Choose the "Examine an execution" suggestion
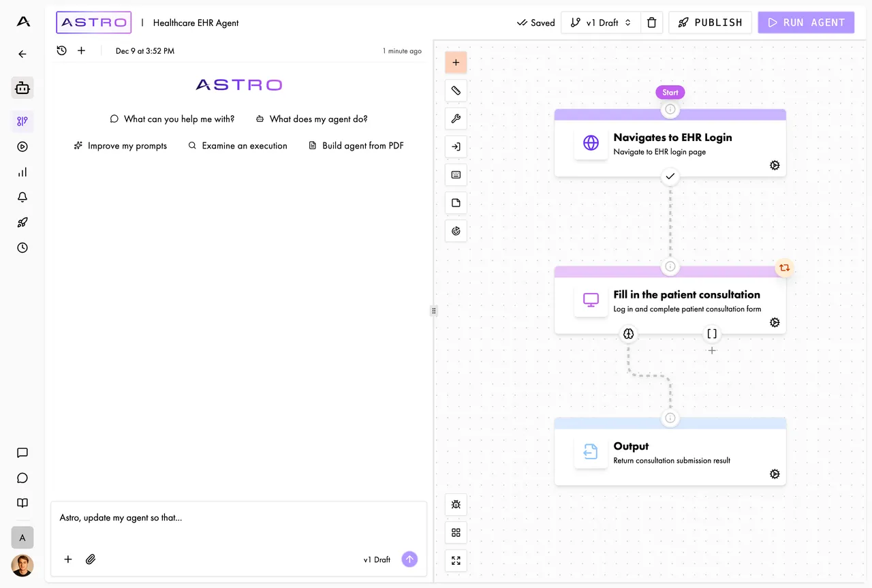The width and height of the screenshot is (872, 588). tap(238, 146)
